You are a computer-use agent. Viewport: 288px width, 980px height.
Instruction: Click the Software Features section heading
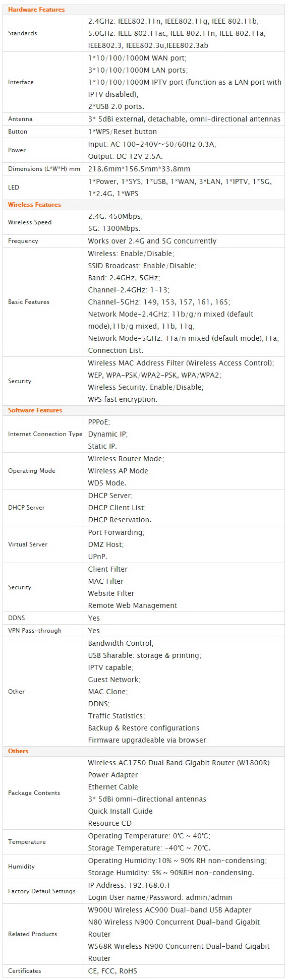click(35, 410)
